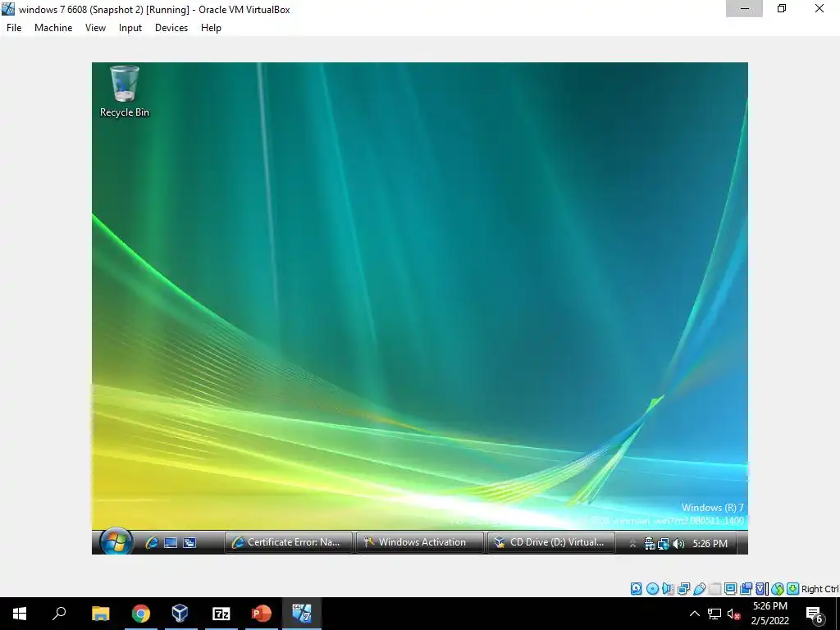The width and height of the screenshot is (840, 630).
Task: Click VirtualBox shared folders indicator
Action: point(714,589)
